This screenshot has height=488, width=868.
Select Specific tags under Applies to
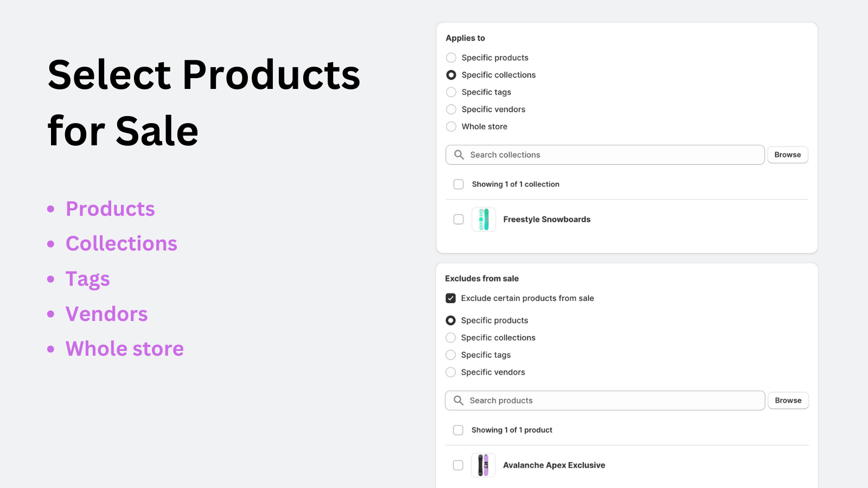click(x=451, y=92)
